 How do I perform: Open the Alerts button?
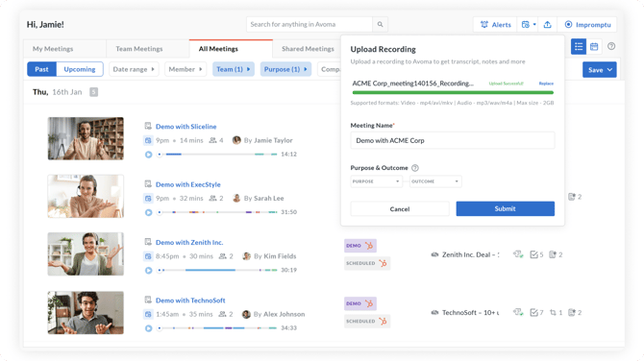(495, 25)
